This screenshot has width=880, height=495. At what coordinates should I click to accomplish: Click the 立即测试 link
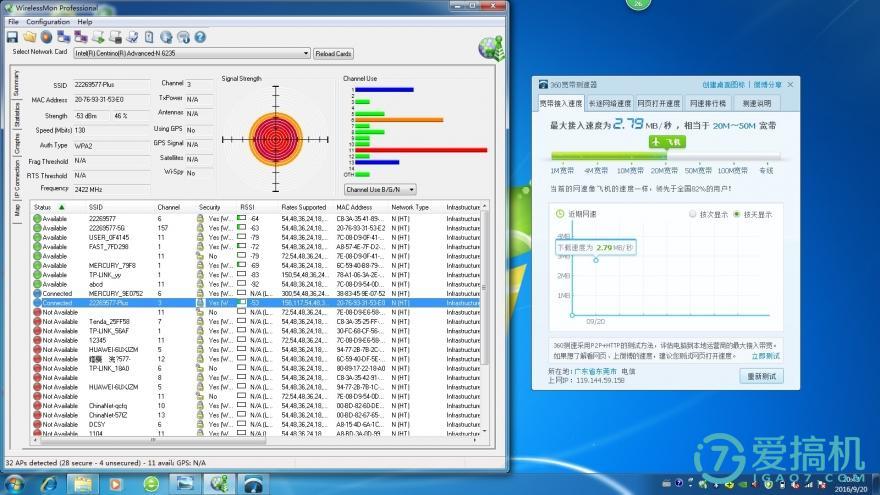pos(766,356)
